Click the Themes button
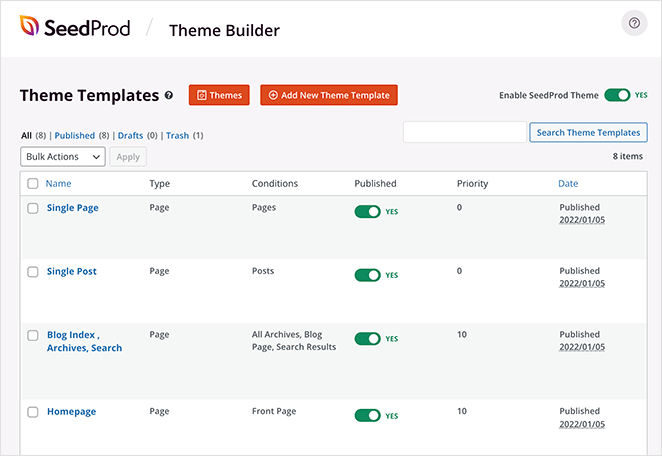The height and width of the screenshot is (456, 662). tap(219, 95)
